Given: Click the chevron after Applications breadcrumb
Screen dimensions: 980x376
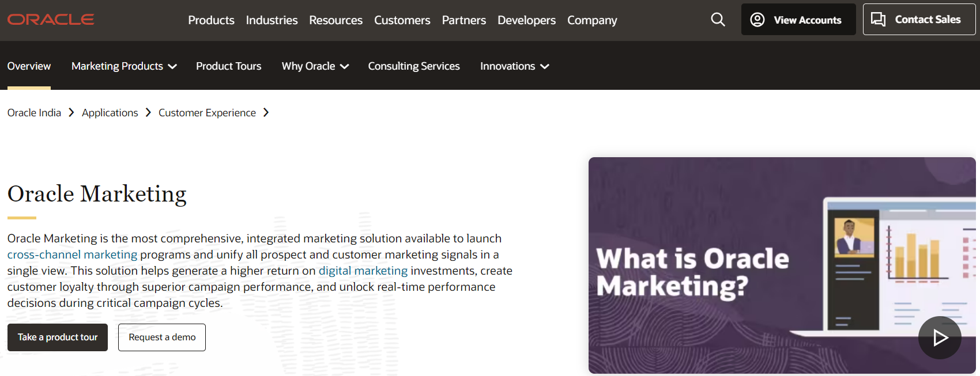Looking at the screenshot, I should [x=148, y=113].
